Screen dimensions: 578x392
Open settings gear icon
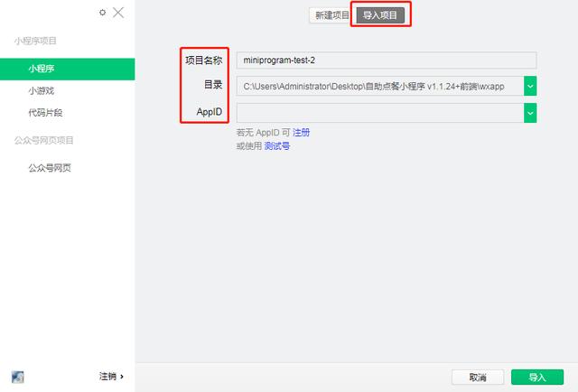tap(102, 13)
